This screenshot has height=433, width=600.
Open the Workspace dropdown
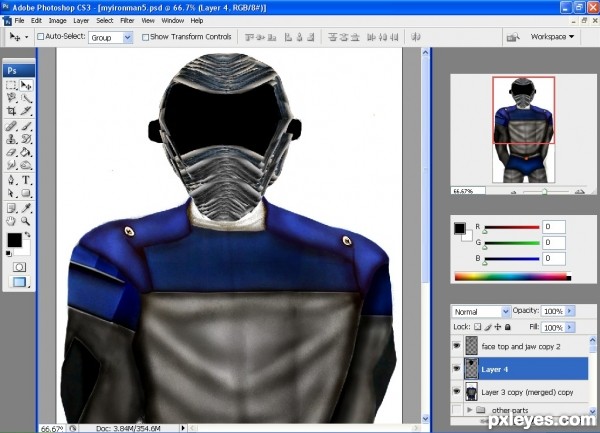pyautogui.click(x=552, y=37)
